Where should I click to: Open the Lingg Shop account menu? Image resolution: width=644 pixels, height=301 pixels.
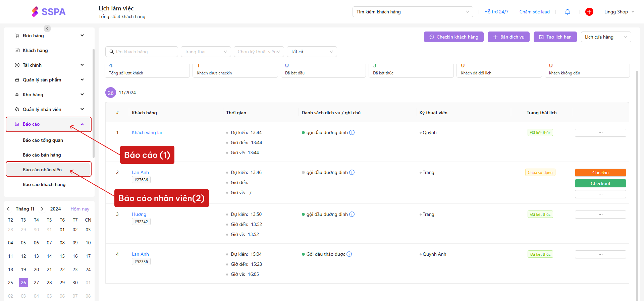[x=619, y=12]
